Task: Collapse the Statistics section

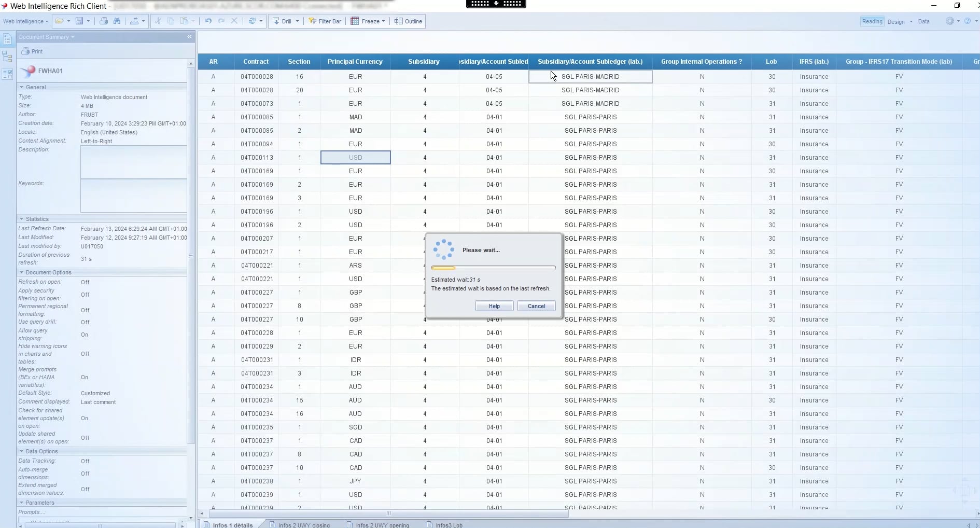Action: pos(22,218)
